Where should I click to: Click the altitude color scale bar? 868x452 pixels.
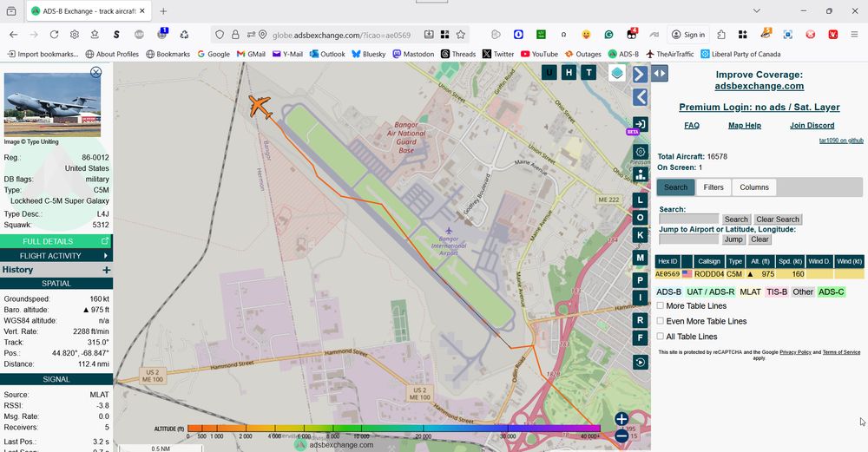point(393,428)
